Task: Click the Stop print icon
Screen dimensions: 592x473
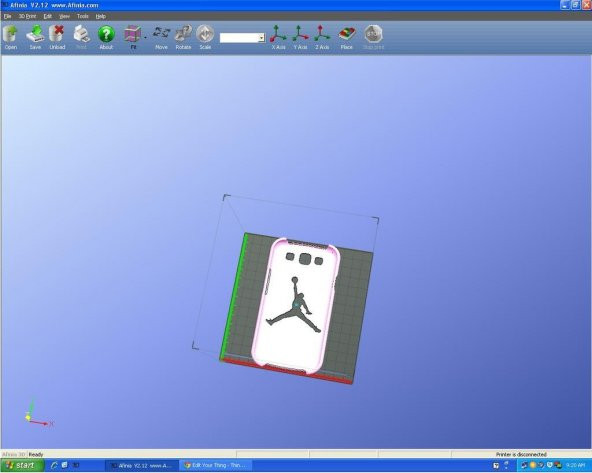Action: pos(373,37)
